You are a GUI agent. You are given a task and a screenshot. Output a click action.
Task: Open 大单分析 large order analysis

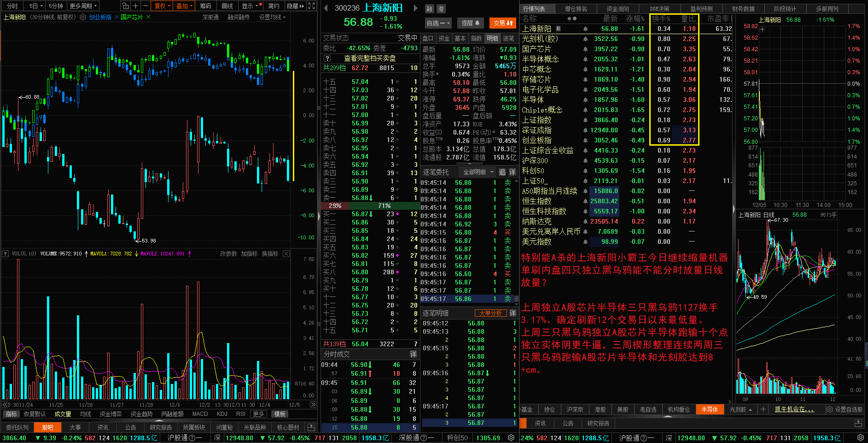coord(490,313)
